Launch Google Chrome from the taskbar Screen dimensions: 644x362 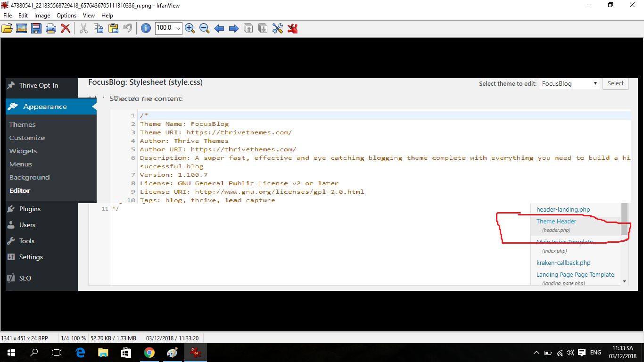(149, 353)
